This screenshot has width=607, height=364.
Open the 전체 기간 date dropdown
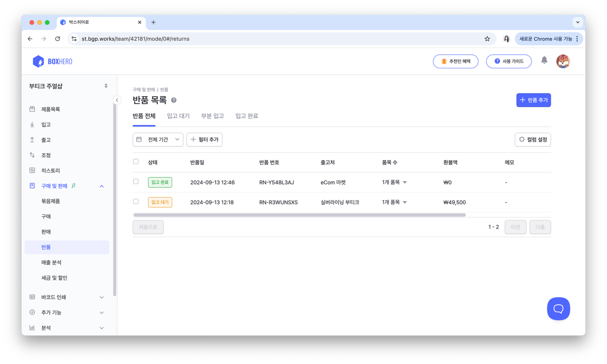(158, 140)
